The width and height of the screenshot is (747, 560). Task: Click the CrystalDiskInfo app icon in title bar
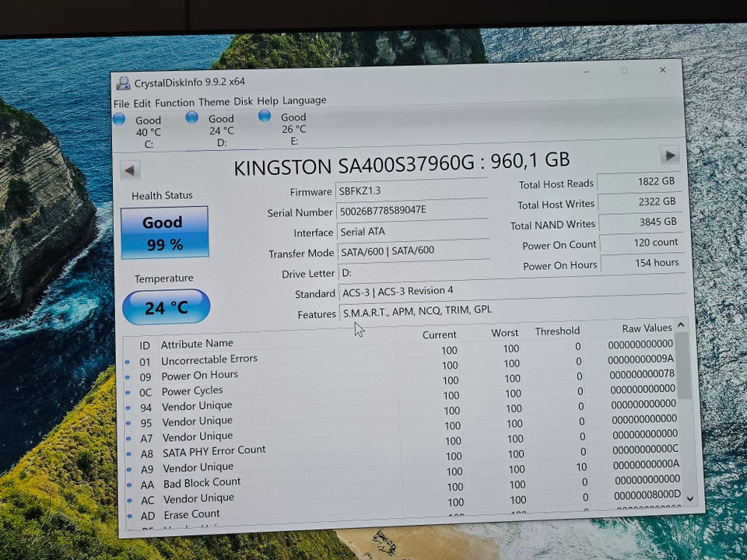pyautogui.click(x=123, y=83)
